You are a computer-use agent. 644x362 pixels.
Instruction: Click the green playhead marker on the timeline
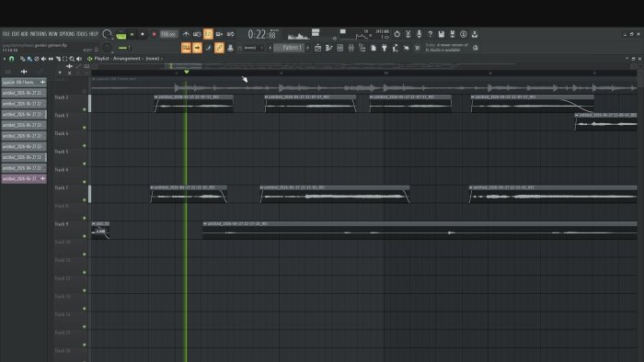(187, 73)
